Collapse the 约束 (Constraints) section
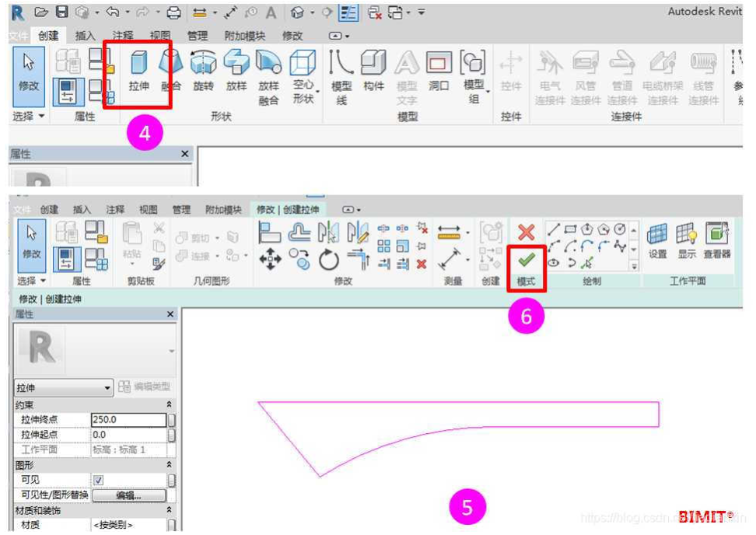The image size is (756, 535). [170, 405]
